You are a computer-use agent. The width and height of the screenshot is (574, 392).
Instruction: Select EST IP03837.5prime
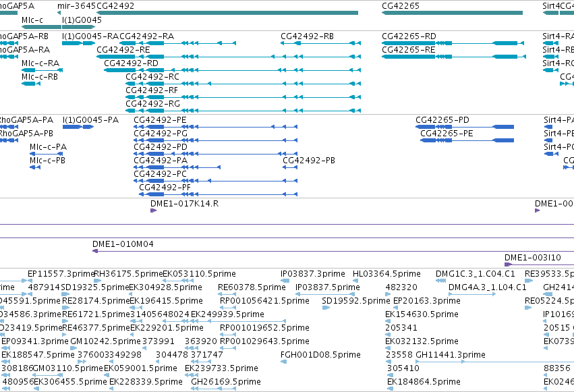coord(328,287)
